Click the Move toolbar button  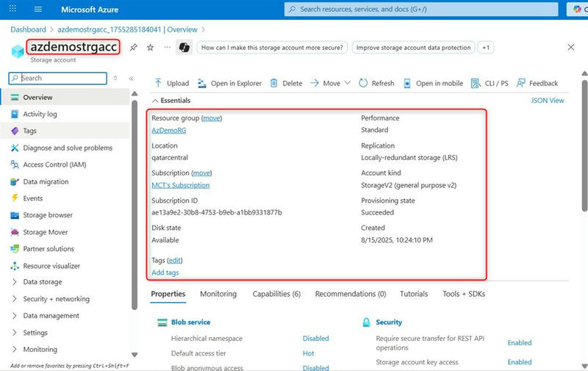[x=325, y=83]
